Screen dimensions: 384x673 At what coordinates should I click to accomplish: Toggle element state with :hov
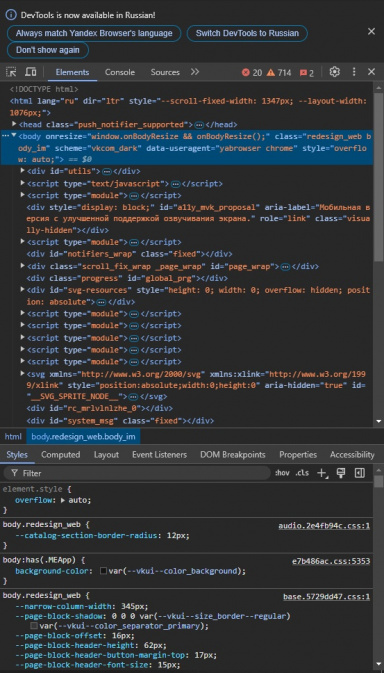click(282, 473)
